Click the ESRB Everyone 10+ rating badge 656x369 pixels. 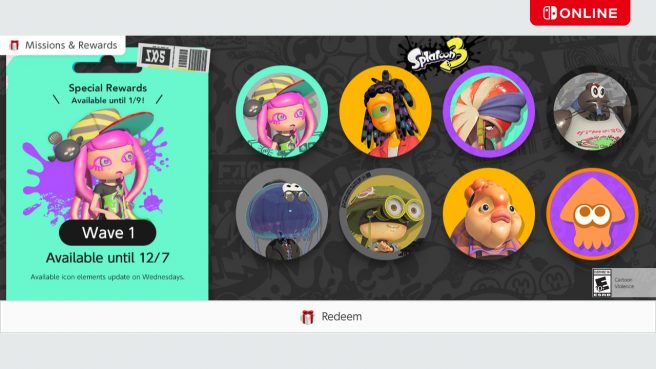tap(602, 283)
